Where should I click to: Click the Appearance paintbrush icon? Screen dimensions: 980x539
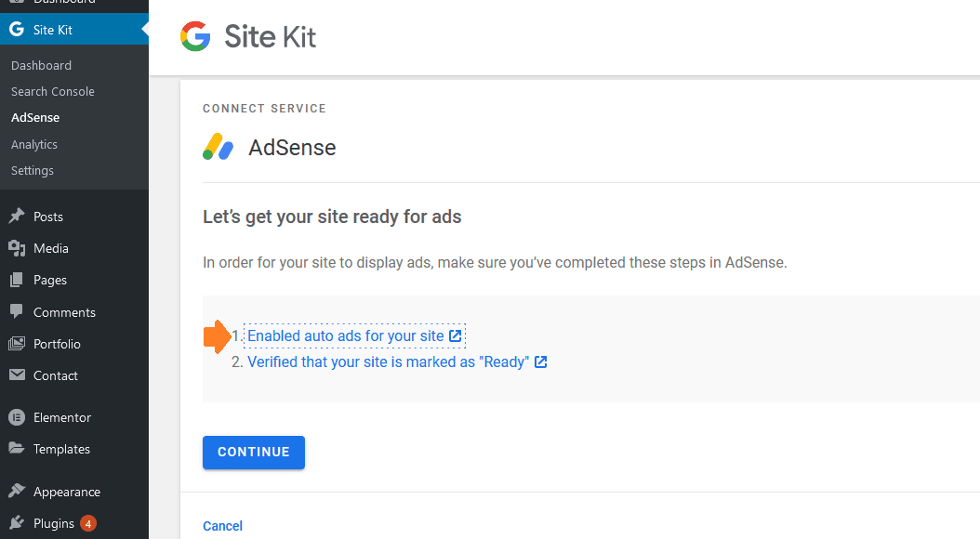(17, 491)
